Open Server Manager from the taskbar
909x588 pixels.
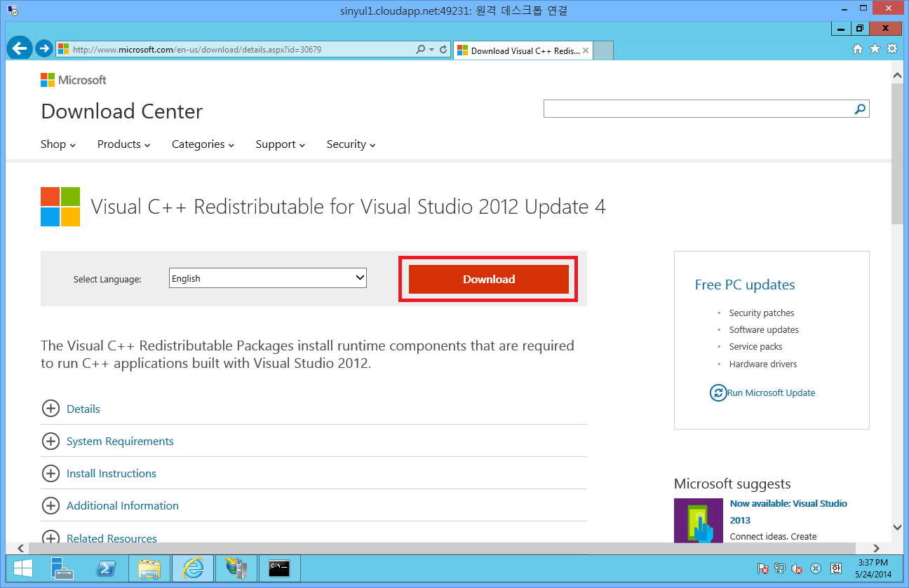(63, 568)
